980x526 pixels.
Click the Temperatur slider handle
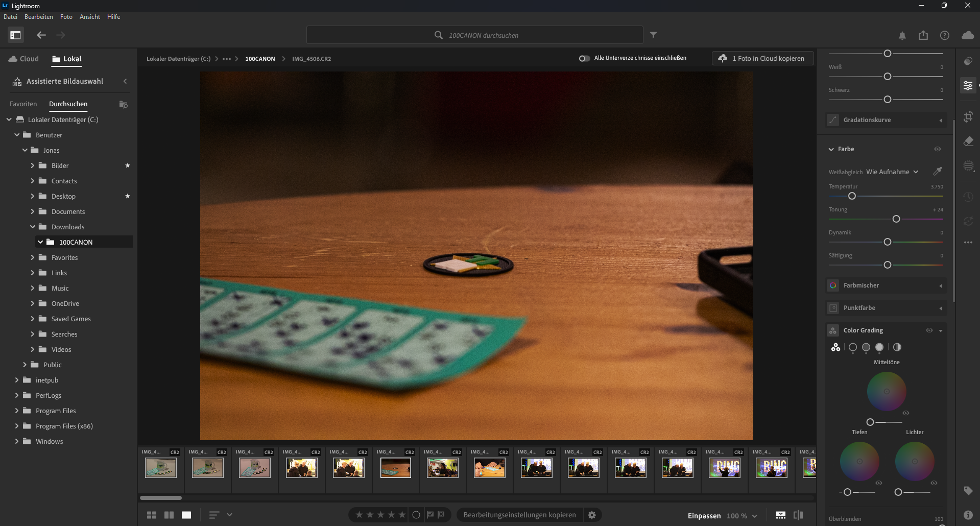pos(852,196)
